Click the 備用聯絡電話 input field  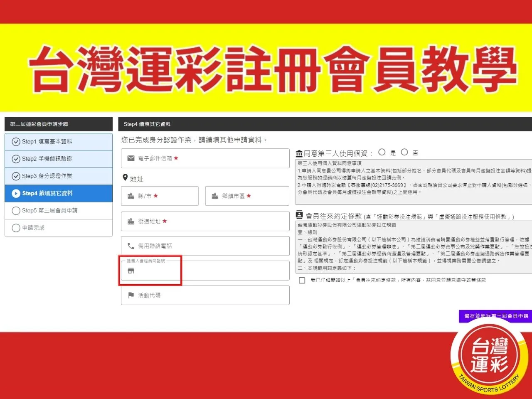click(x=205, y=246)
